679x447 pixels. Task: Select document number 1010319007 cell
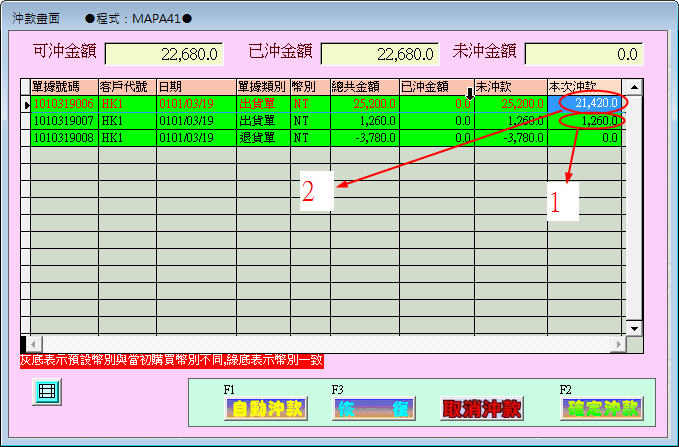[64, 121]
